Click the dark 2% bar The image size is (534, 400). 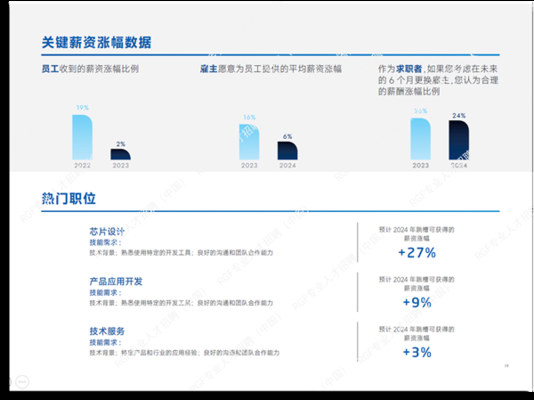[x=121, y=154]
